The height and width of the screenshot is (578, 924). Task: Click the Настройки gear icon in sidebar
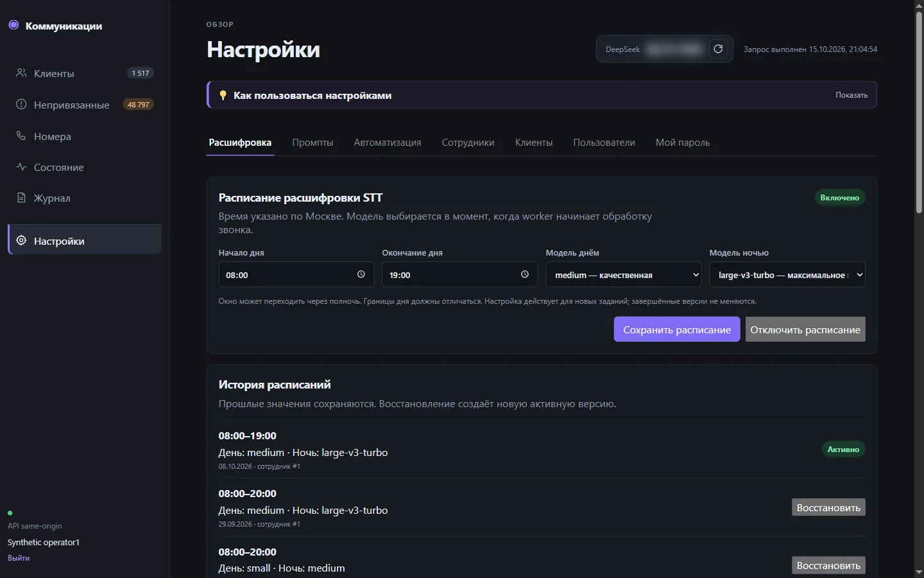[21, 240]
